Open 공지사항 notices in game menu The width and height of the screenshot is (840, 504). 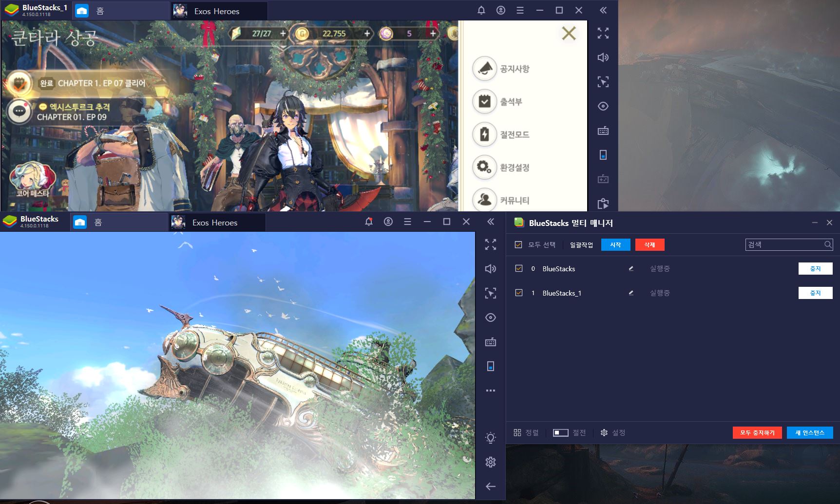[501, 69]
